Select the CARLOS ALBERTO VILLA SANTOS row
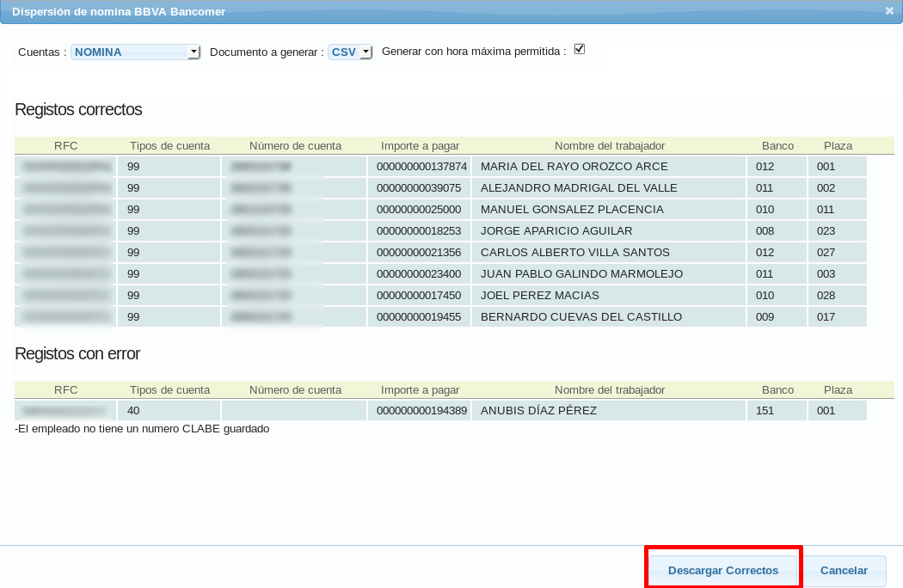Screen dimensions: 903x588 574,252
